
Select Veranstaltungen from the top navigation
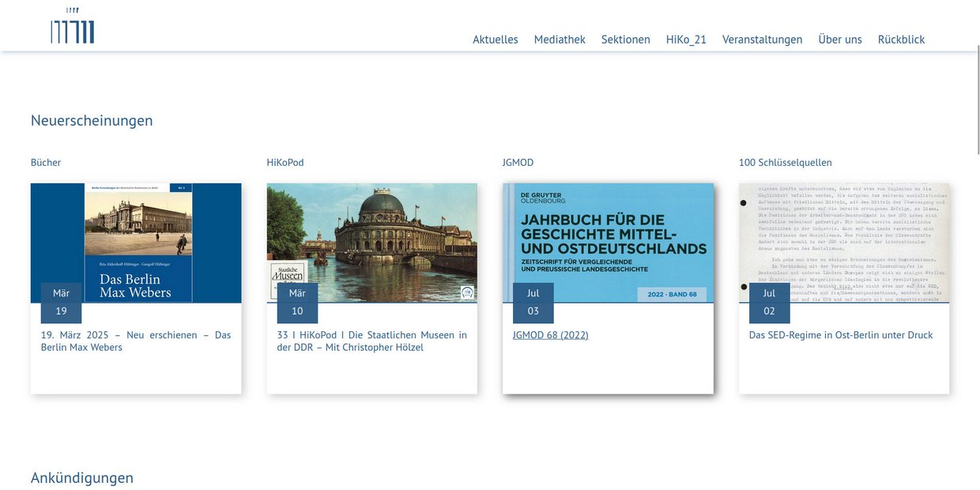click(x=762, y=39)
